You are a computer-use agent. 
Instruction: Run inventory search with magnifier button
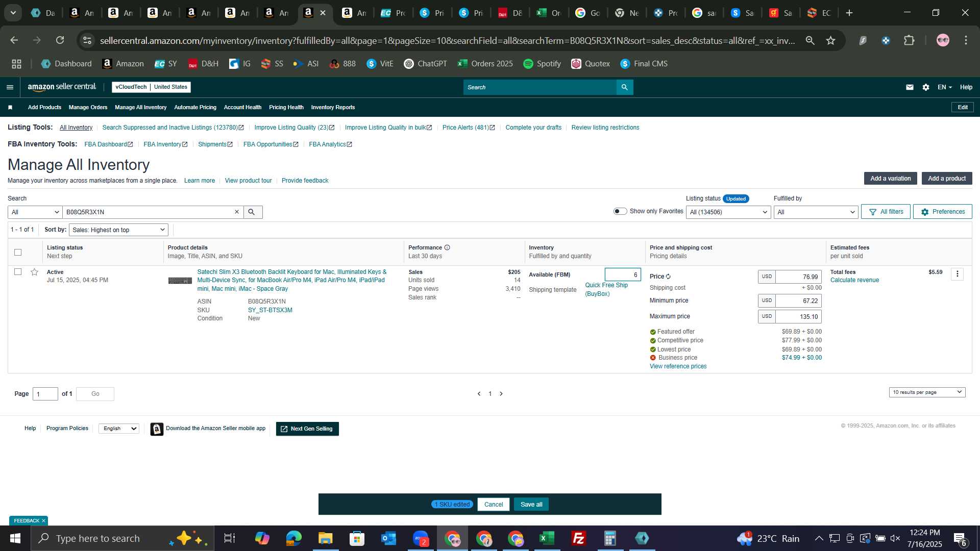pyautogui.click(x=253, y=212)
